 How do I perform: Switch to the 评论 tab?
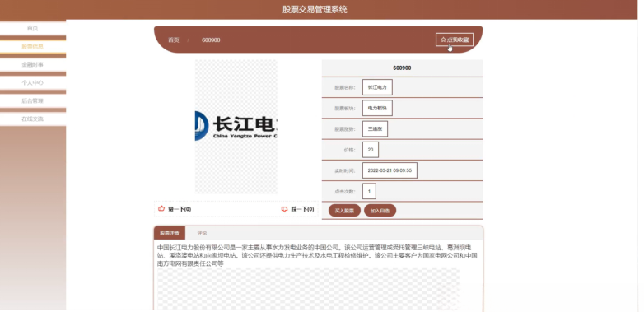pos(202,233)
